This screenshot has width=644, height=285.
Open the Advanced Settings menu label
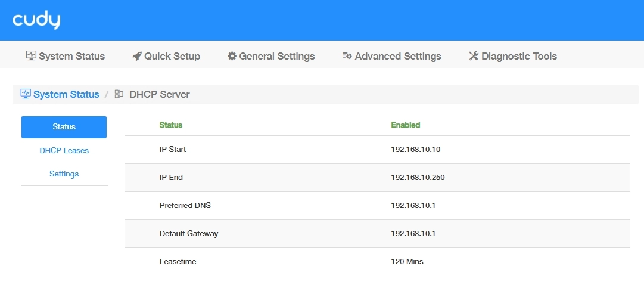[x=398, y=56]
